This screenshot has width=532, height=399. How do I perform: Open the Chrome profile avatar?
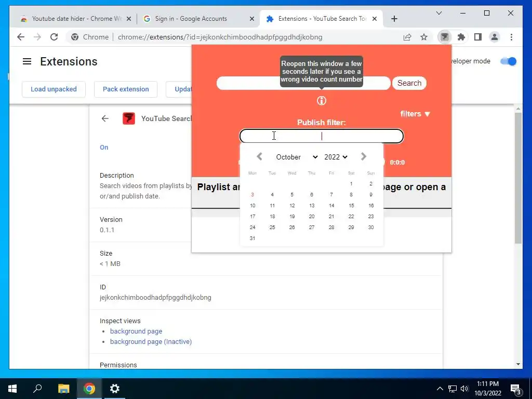495,37
